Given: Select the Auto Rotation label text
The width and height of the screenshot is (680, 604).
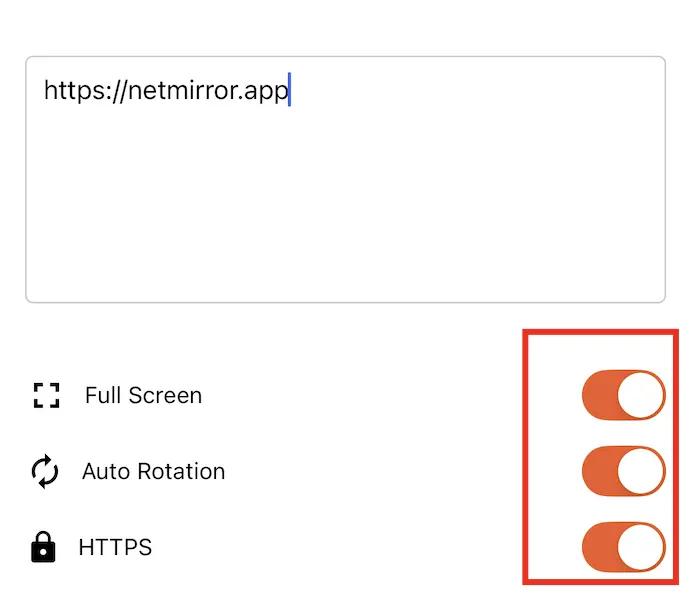Looking at the screenshot, I should [x=154, y=471].
